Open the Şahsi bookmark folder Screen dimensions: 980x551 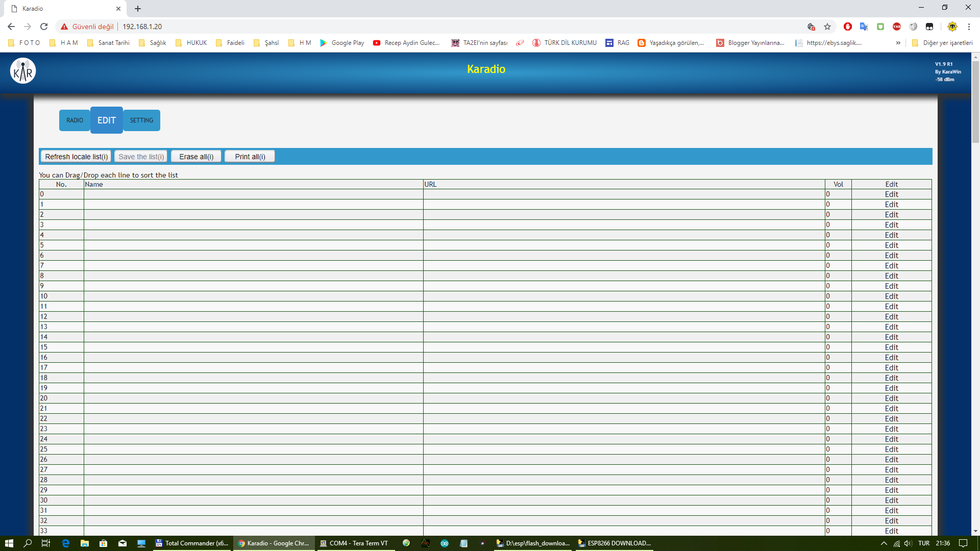[266, 43]
